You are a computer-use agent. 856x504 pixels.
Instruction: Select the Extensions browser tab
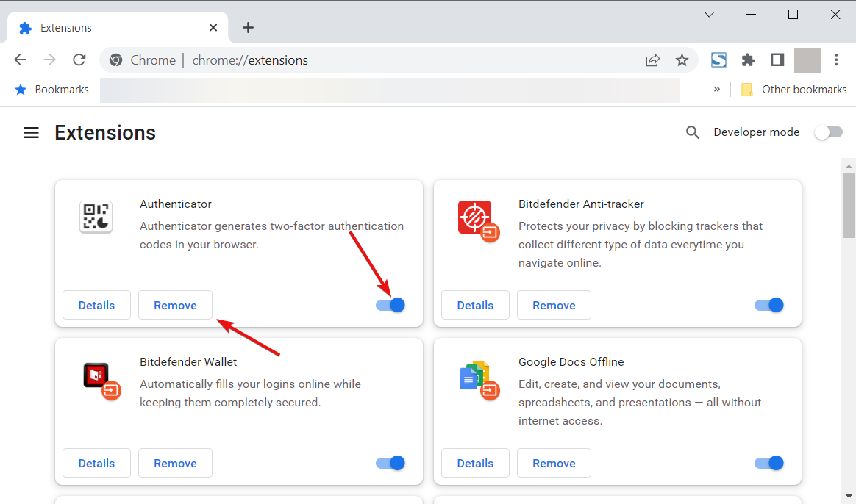118,28
